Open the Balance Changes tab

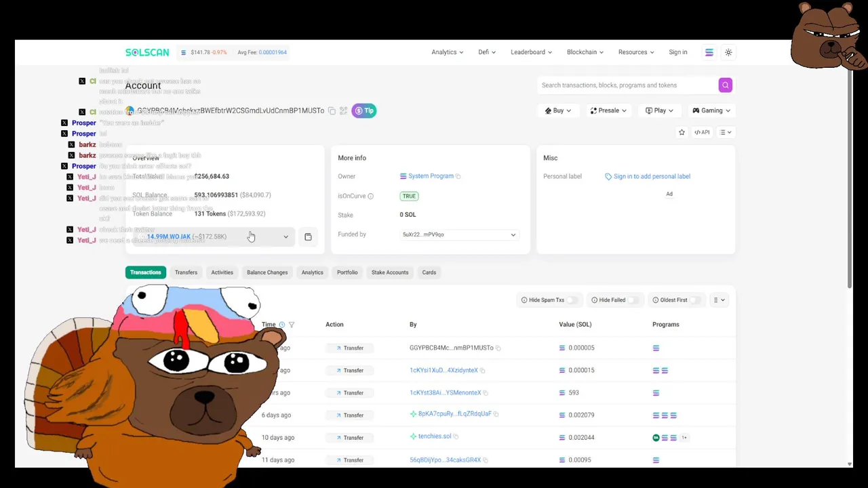267,272
